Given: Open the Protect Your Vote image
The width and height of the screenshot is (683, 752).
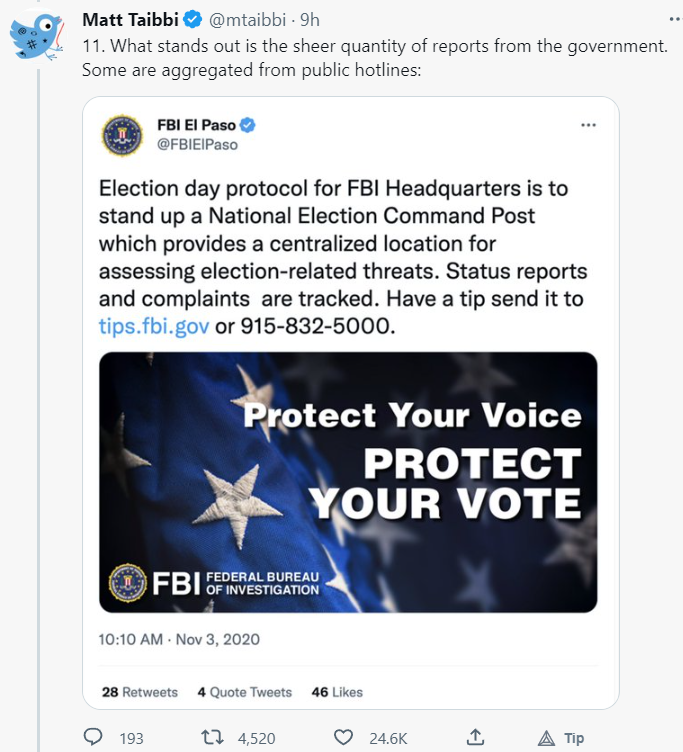Looking at the screenshot, I should 348,482.
